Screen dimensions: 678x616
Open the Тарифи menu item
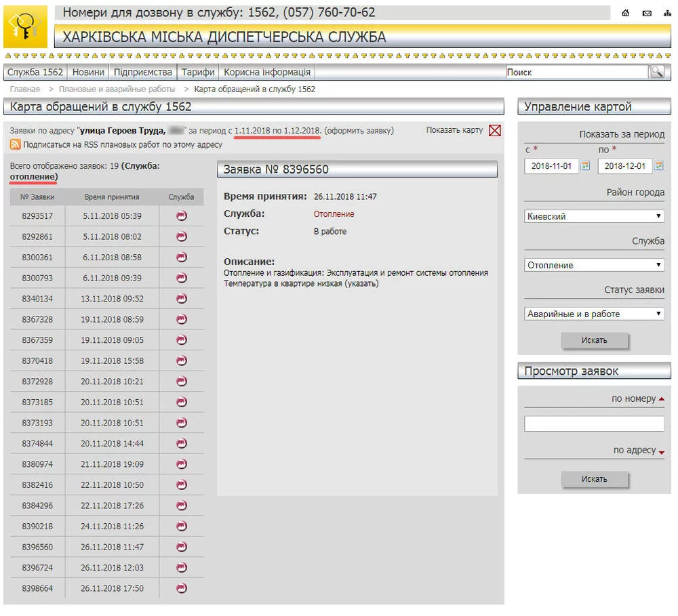pyautogui.click(x=198, y=73)
